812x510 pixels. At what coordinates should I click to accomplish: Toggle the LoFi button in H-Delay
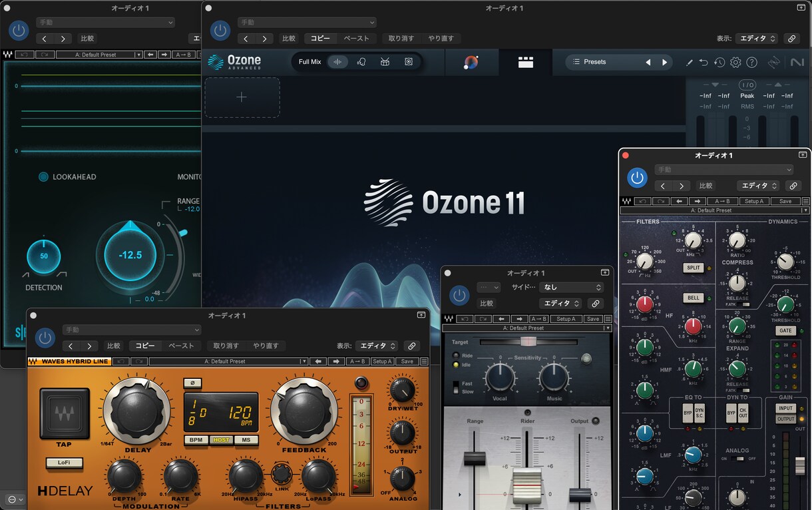coord(64,463)
